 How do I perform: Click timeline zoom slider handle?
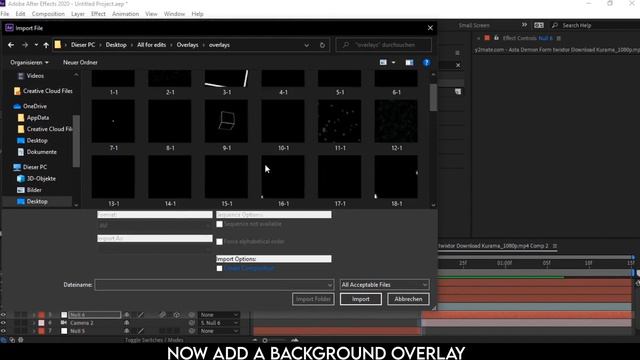pos(265,340)
